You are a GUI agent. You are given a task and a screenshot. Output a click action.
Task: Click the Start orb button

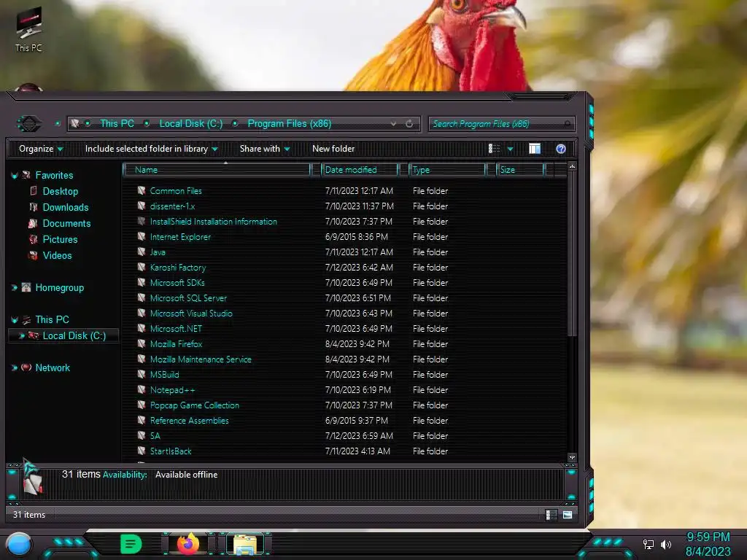19,545
